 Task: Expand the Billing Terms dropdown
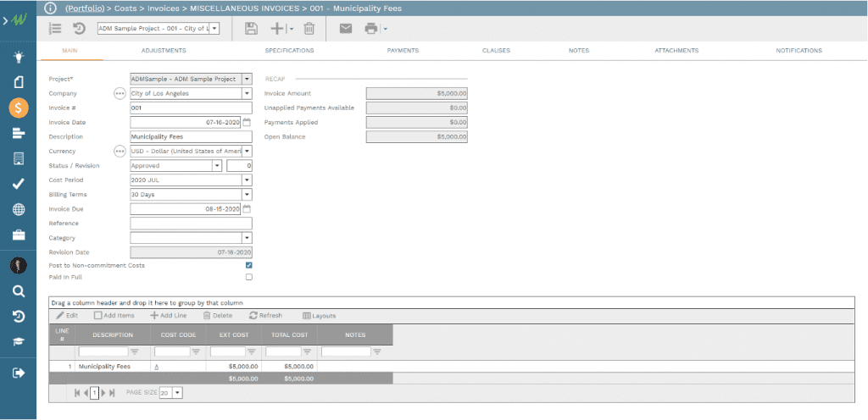click(247, 194)
